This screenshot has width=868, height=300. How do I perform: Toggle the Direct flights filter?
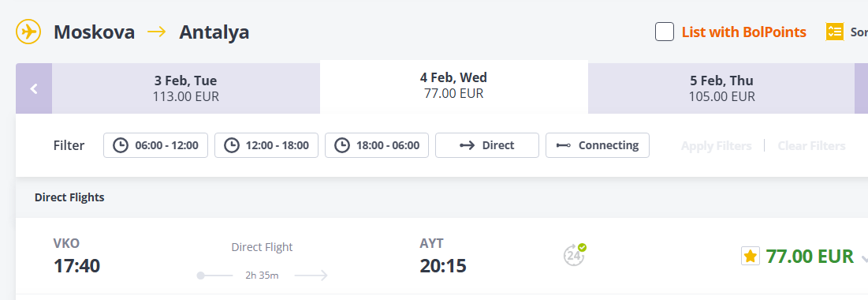pos(487,145)
